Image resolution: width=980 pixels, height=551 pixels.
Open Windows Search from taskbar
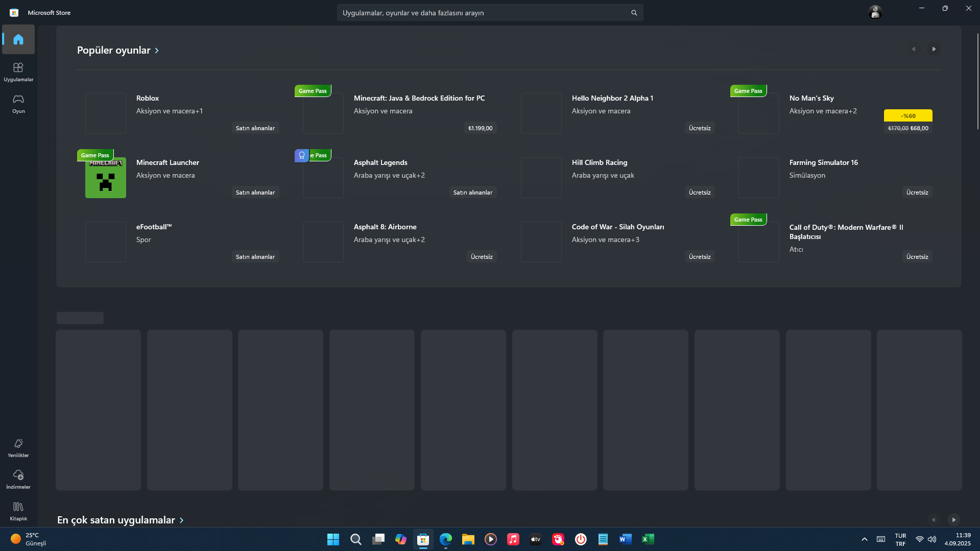pos(356,539)
